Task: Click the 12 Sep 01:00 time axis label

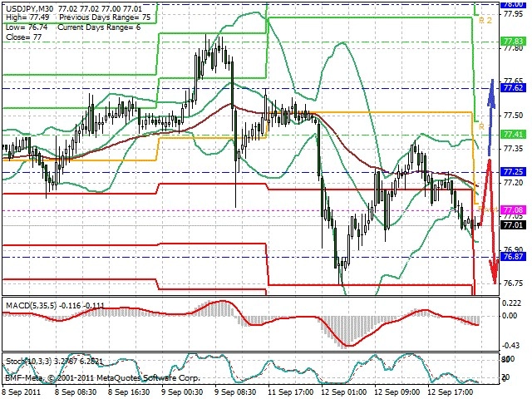Action: tap(344, 392)
